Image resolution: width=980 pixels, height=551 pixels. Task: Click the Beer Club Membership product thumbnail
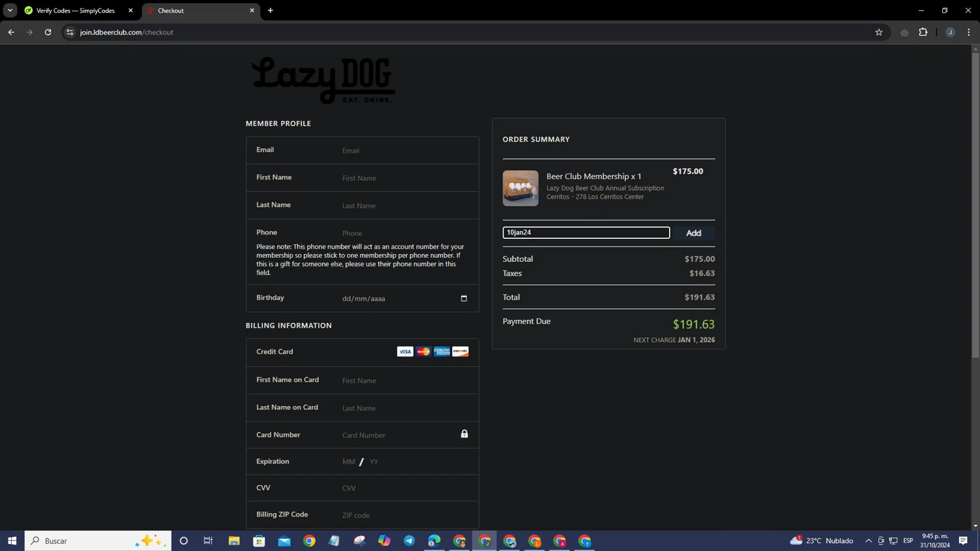(521, 188)
